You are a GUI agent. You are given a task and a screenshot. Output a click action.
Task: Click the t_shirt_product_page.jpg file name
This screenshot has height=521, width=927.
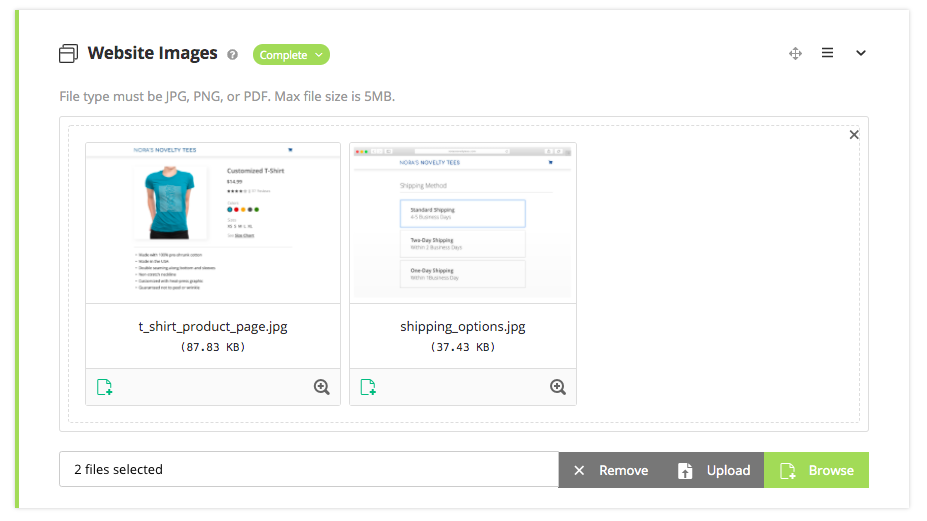coord(213,327)
